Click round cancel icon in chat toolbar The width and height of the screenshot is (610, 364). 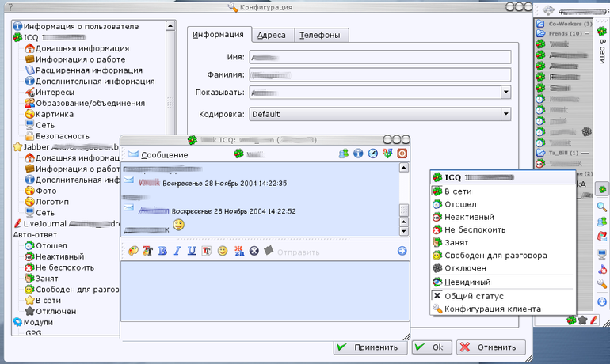coord(254,251)
